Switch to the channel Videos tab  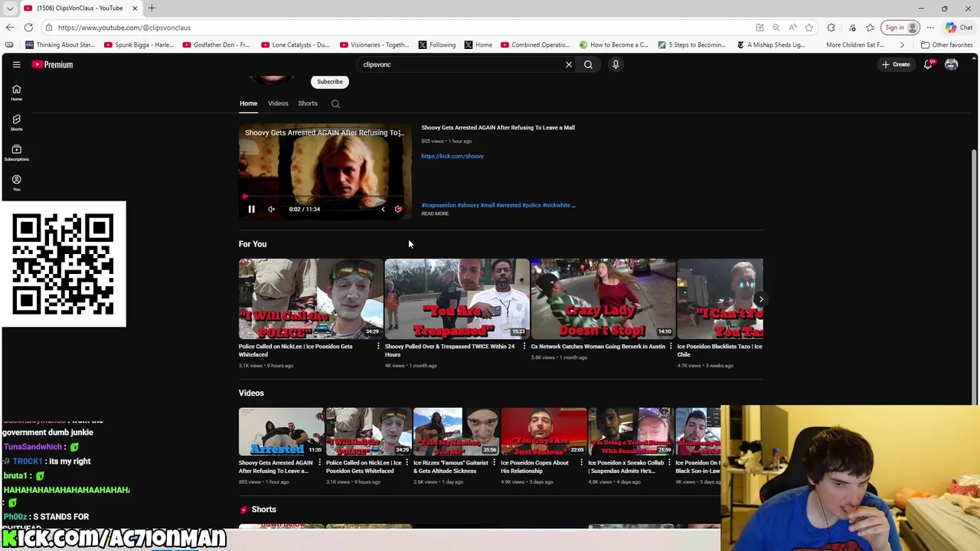[278, 103]
